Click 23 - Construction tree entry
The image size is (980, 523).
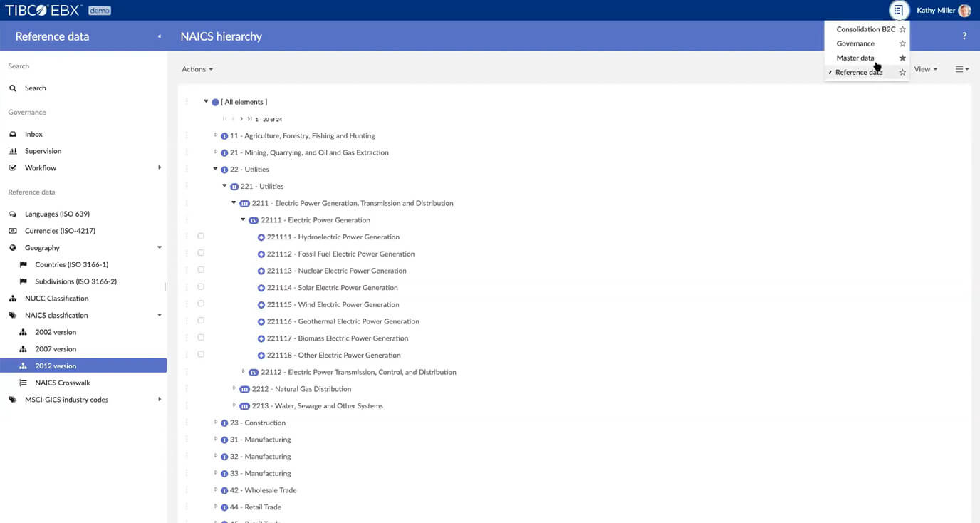click(258, 423)
